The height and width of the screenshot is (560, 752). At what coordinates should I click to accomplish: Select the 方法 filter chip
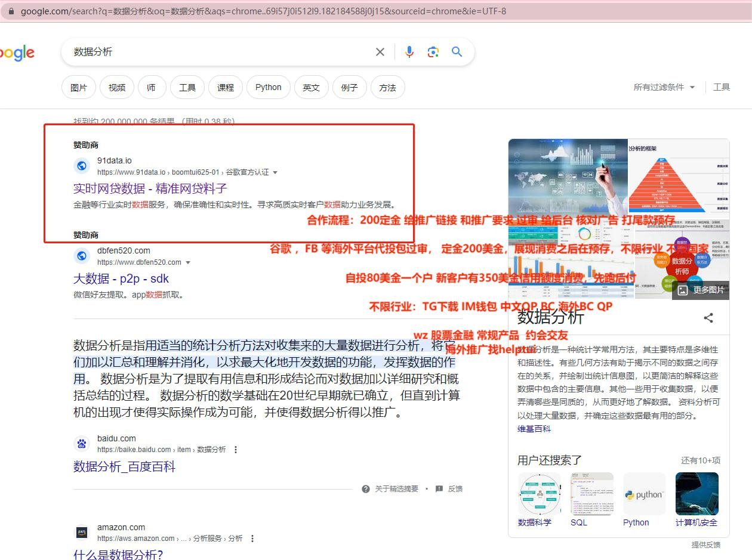[x=387, y=88]
